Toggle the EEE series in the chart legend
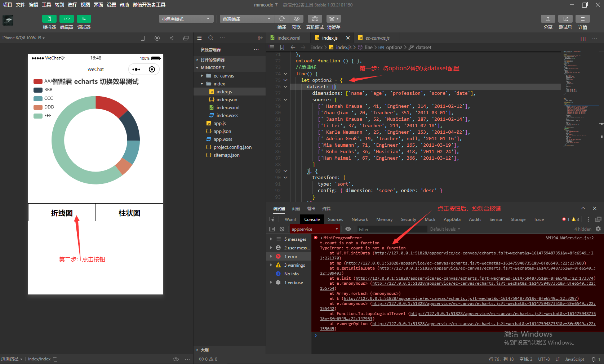The width and height of the screenshot is (604, 364). click(43, 116)
